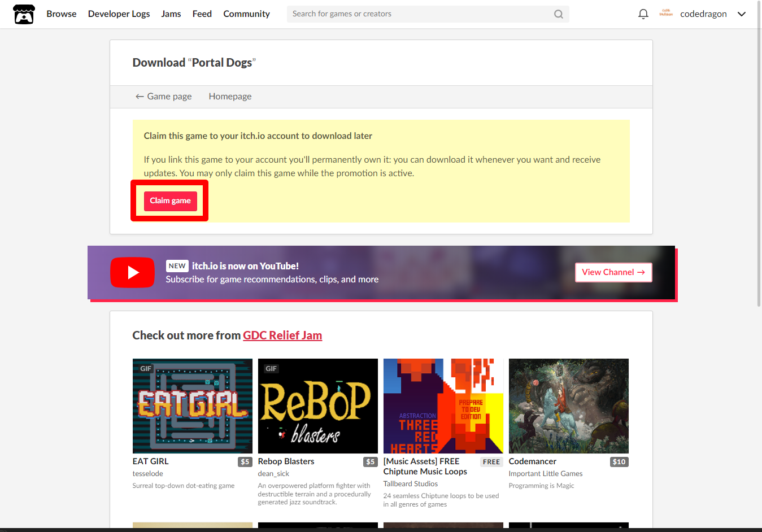Open the Jams page
Viewport: 762px width, 532px height.
[x=171, y=14]
